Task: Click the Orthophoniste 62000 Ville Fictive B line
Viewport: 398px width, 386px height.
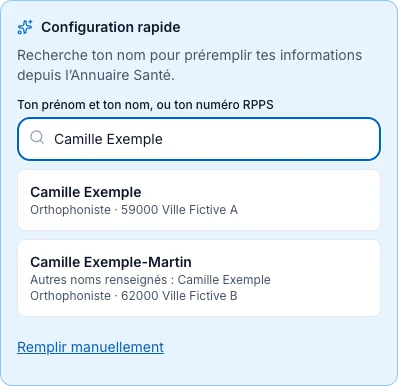Action: pos(134,296)
